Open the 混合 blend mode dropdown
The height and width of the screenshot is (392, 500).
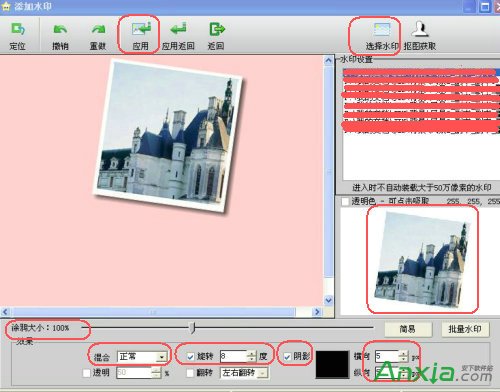point(161,357)
